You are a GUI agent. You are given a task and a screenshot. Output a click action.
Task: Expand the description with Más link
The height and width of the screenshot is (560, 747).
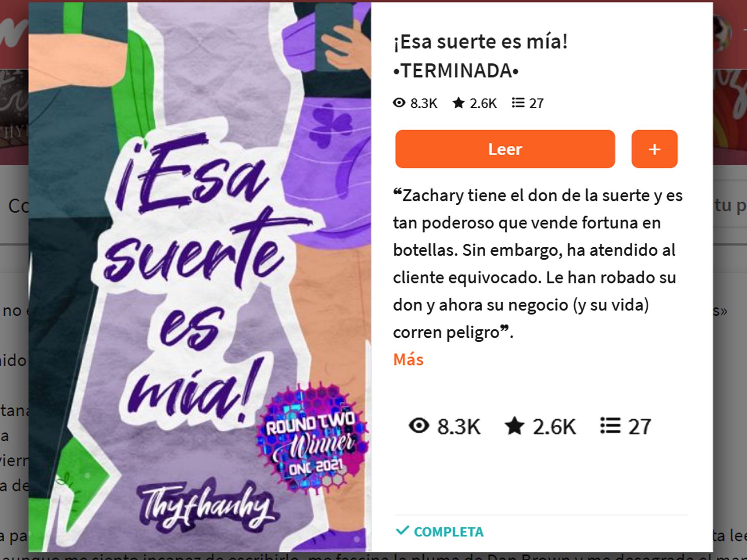click(408, 359)
